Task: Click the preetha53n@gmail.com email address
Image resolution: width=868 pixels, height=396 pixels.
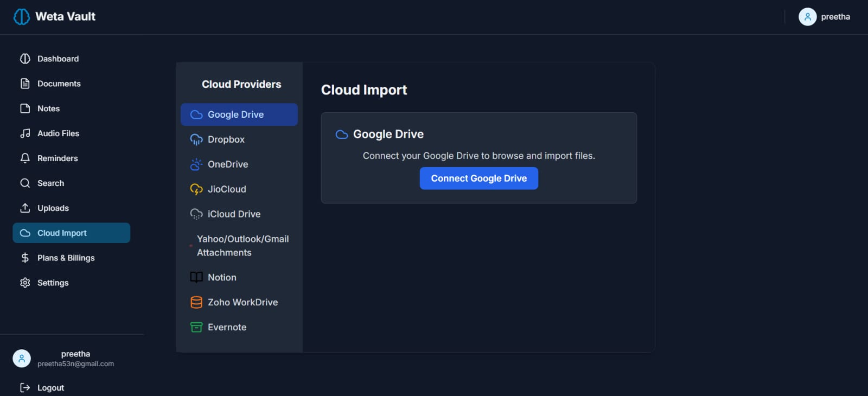Action: [x=76, y=364]
